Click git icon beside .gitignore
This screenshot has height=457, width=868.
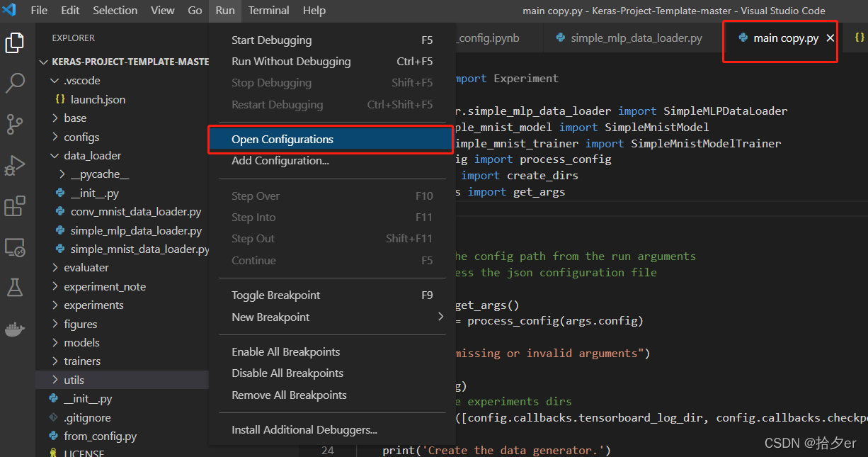(x=53, y=418)
